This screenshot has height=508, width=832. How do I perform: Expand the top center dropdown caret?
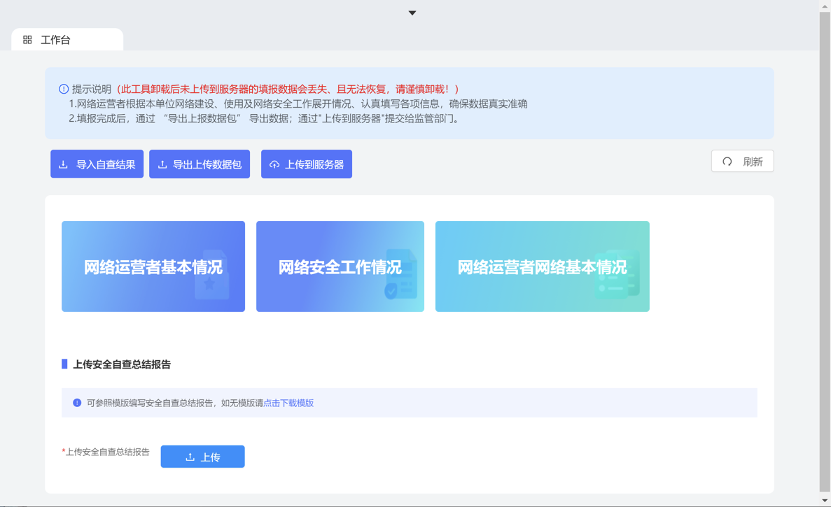(x=412, y=13)
